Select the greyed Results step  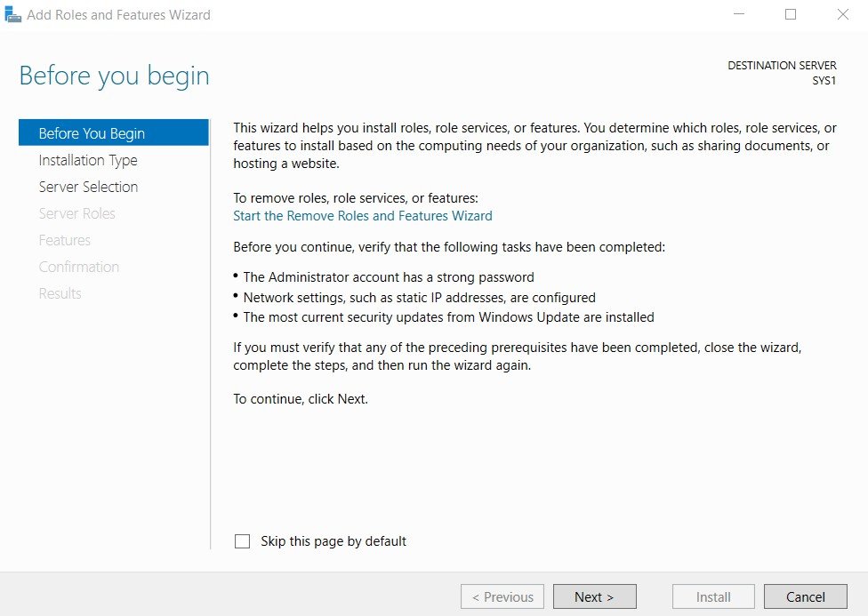pos(60,293)
